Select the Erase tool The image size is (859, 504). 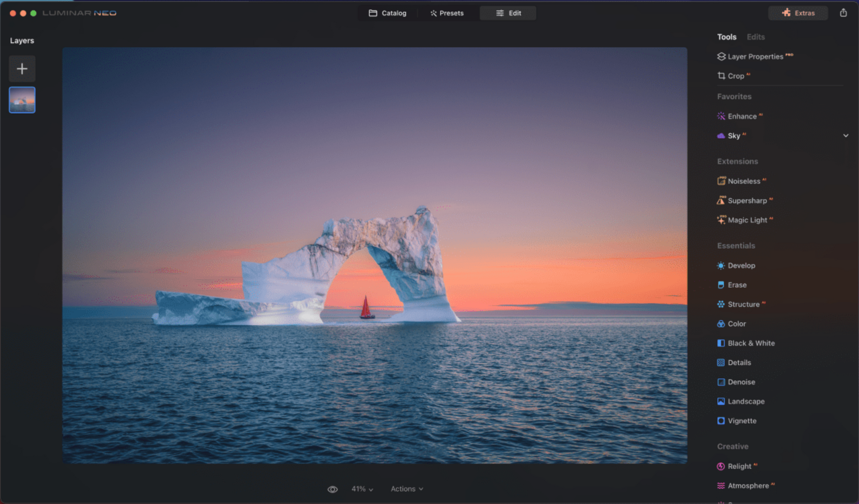click(x=737, y=285)
